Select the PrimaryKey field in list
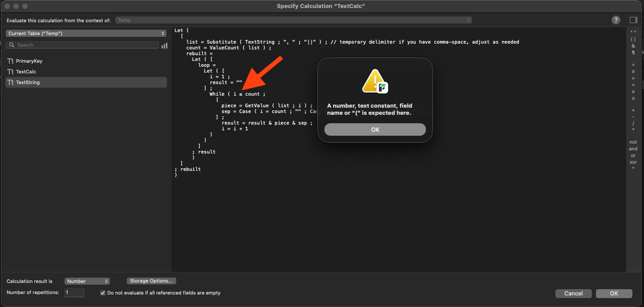The width and height of the screenshot is (644, 307). pos(29,61)
